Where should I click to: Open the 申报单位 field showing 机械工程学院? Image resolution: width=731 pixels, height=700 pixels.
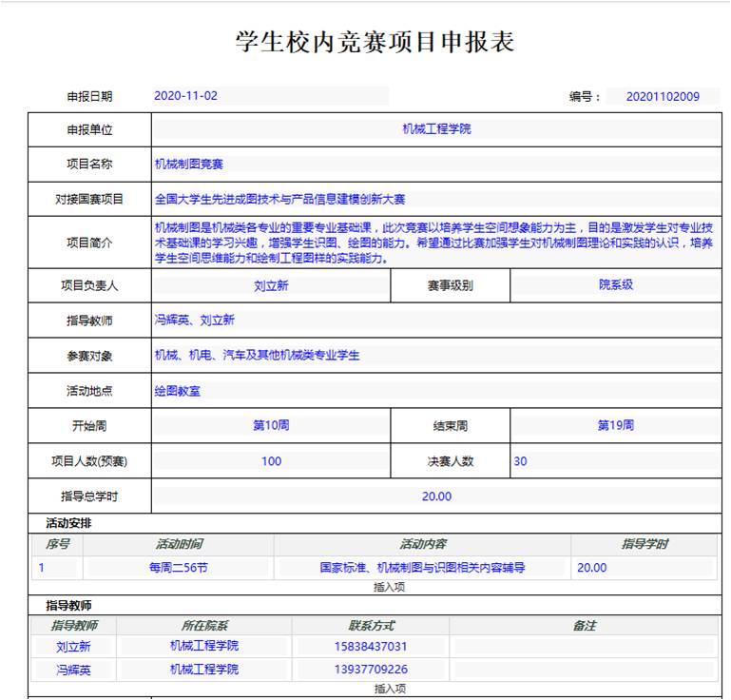click(x=436, y=129)
